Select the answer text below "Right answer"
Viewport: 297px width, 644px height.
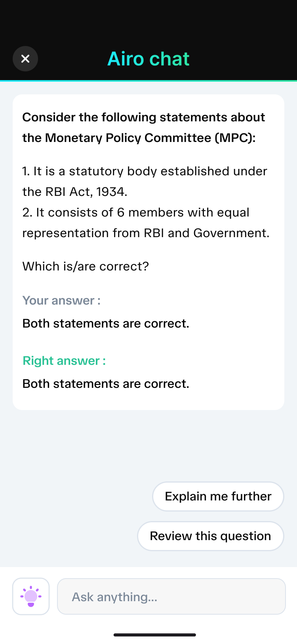click(x=106, y=383)
